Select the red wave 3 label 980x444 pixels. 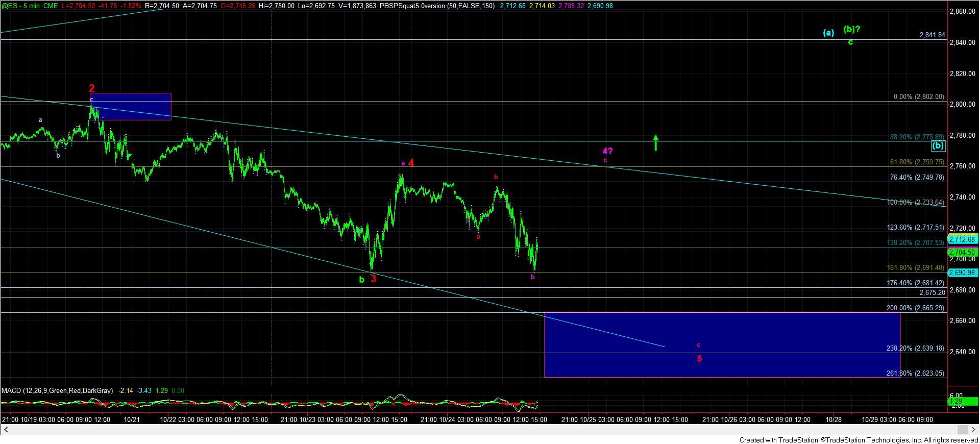pos(374,279)
